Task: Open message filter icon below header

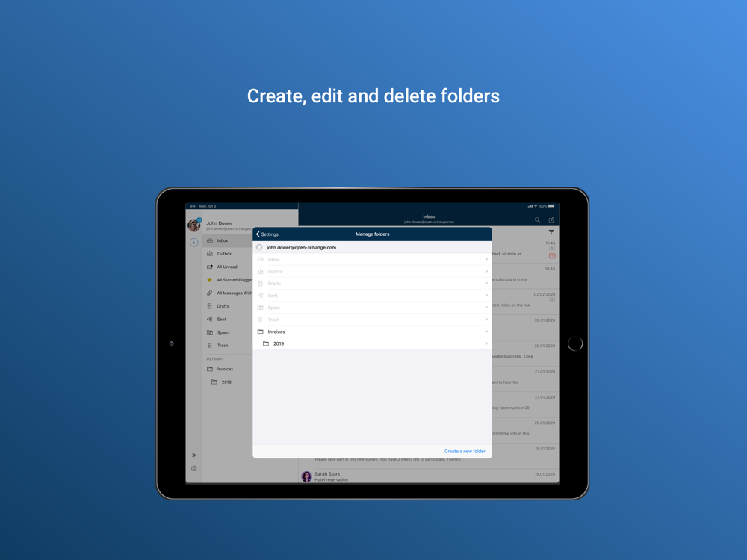Action: [551, 232]
